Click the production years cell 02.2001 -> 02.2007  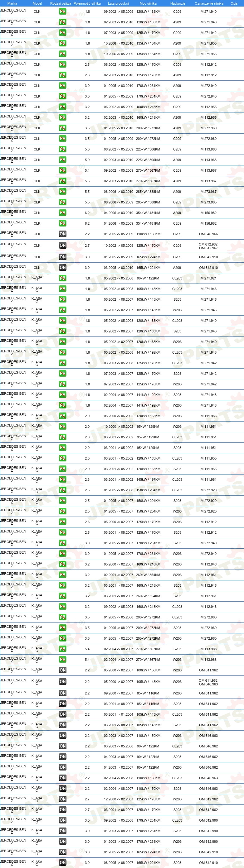pos(119,575)
